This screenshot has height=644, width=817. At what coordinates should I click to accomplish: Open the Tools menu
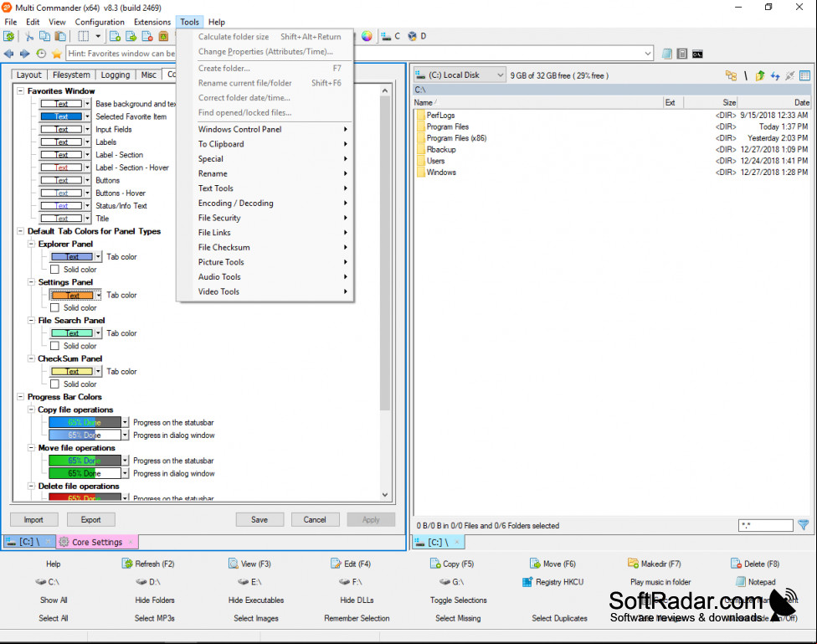[190, 22]
